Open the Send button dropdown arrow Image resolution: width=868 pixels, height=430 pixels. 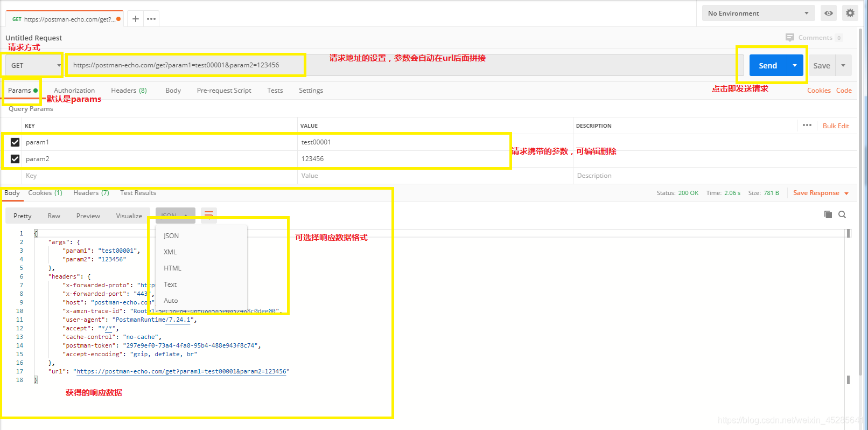tap(795, 65)
